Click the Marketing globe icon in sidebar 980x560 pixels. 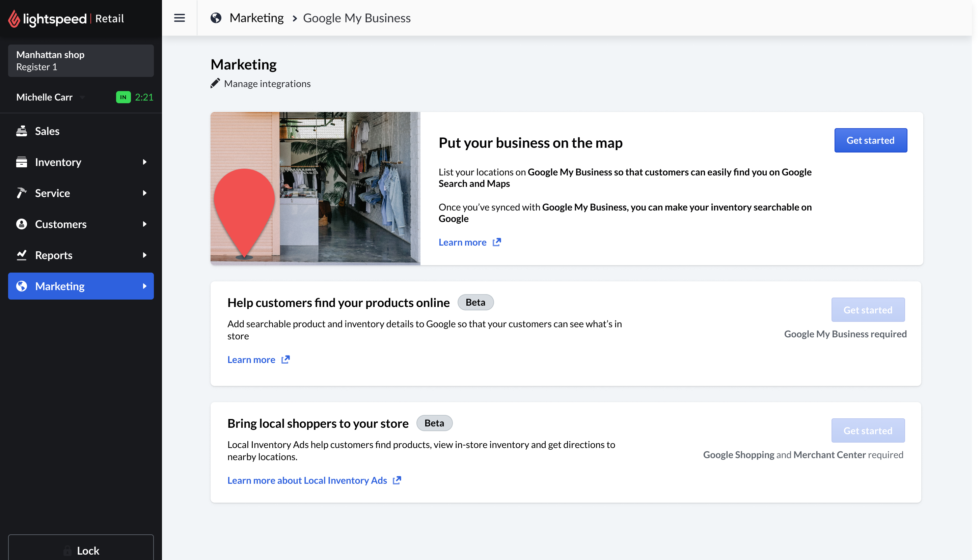point(22,286)
